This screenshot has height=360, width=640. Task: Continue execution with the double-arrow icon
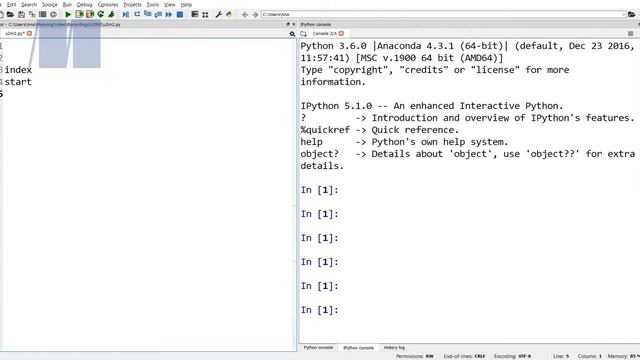point(169,14)
